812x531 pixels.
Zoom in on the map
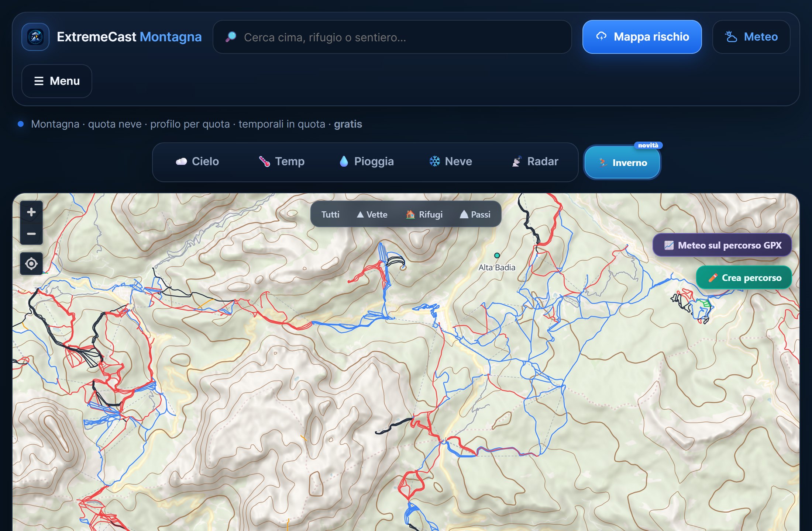point(31,212)
